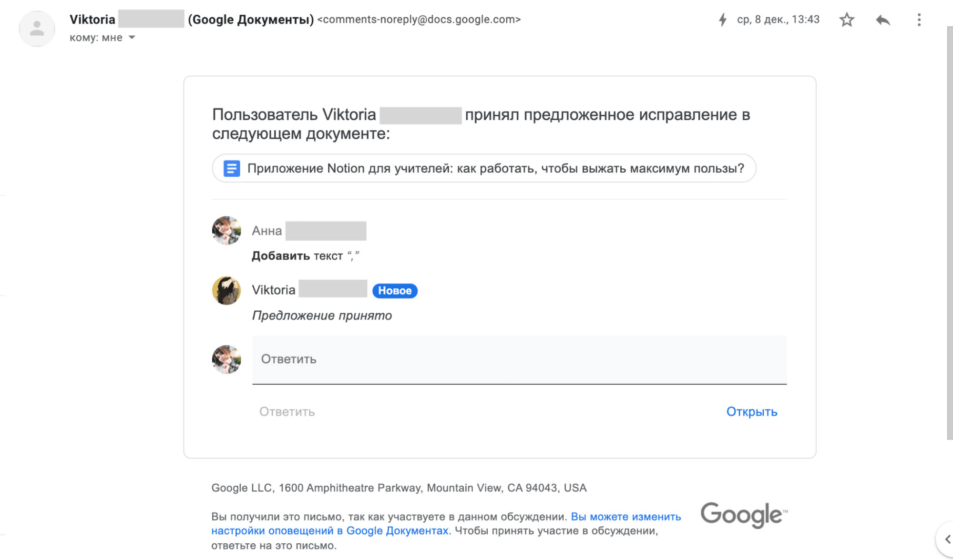The width and height of the screenshot is (953, 560).
Task: Open the notification settings link
Action: point(446,524)
